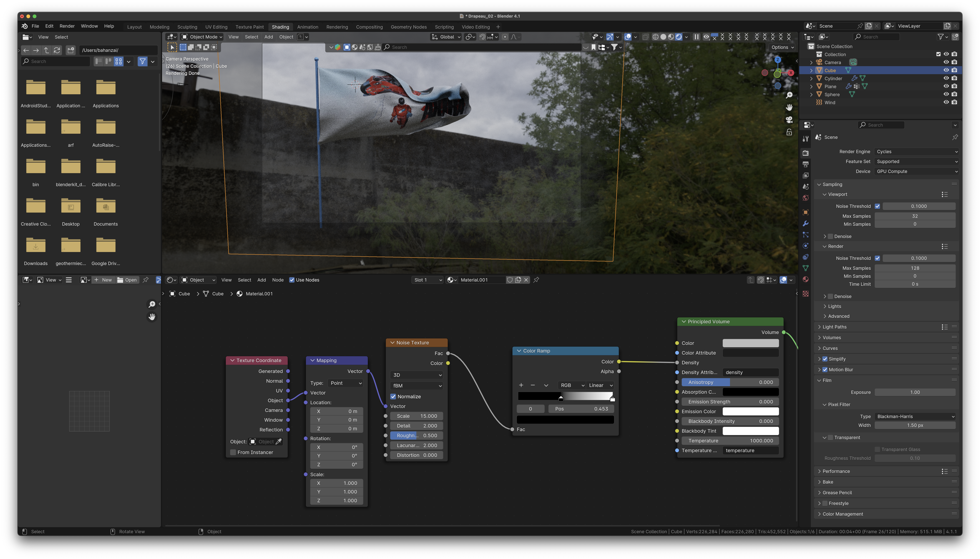The width and height of the screenshot is (980, 559).
Task: Open the fBM noise type dropdown
Action: (x=417, y=386)
